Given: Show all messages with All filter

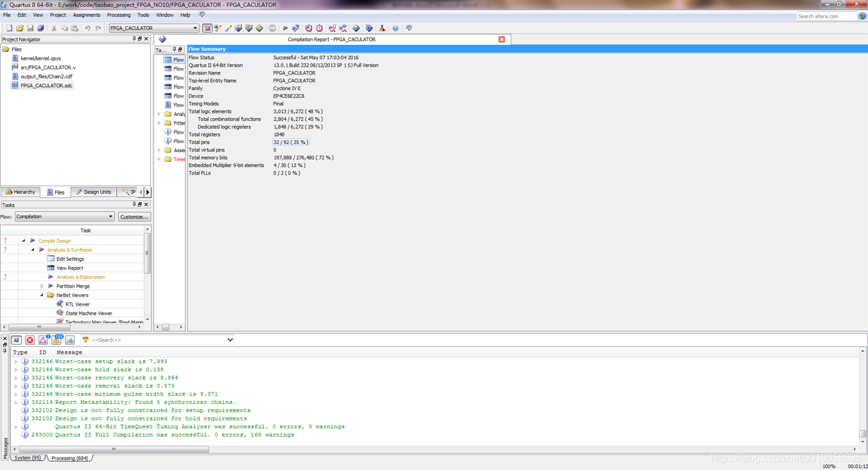Looking at the screenshot, I should (16, 340).
